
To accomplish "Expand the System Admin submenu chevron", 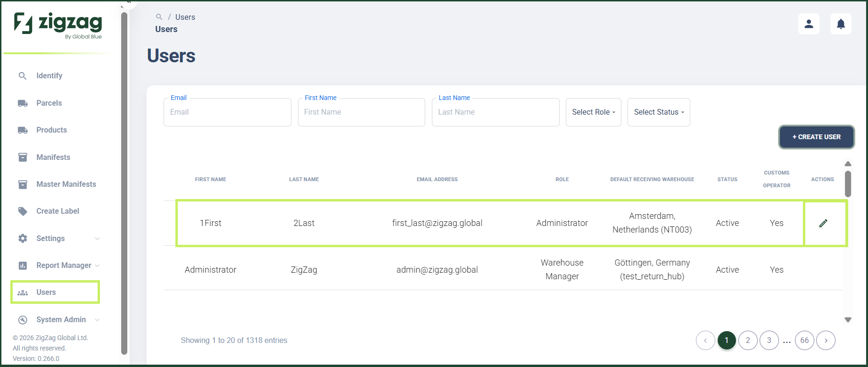I will [97, 320].
